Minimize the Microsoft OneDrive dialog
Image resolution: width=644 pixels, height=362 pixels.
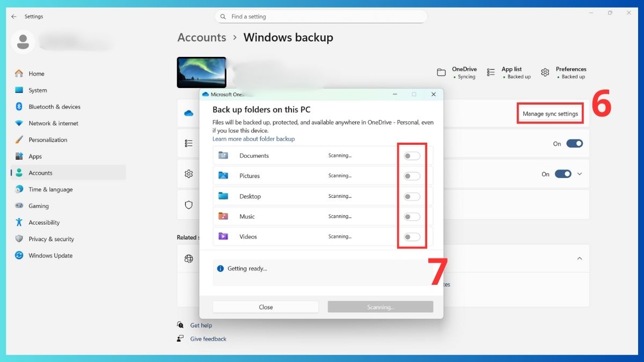395,94
